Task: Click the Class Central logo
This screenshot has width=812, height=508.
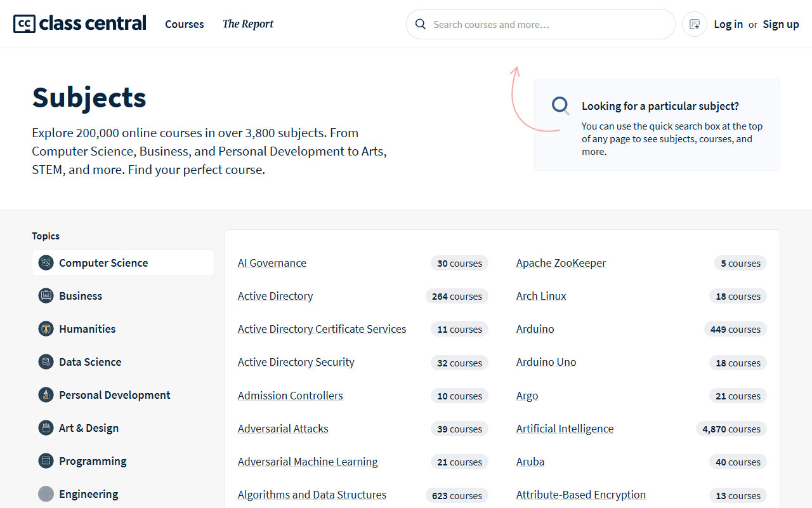Action: pyautogui.click(x=80, y=24)
